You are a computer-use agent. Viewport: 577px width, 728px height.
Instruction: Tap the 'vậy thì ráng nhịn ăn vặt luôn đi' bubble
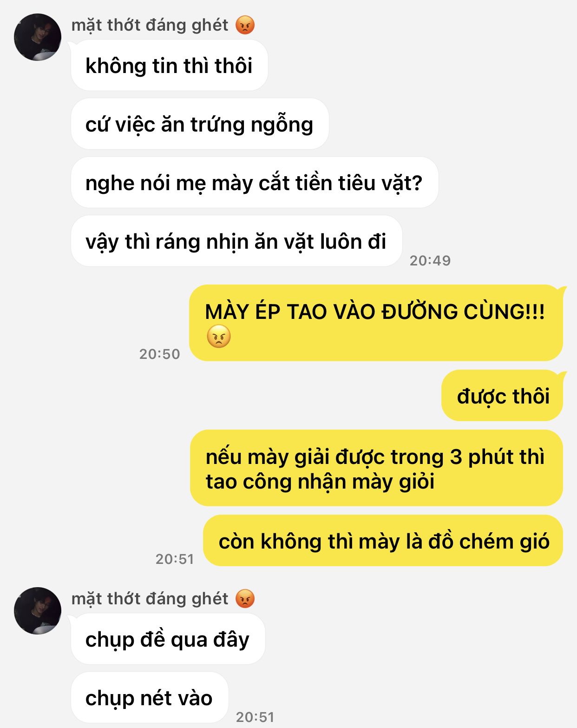point(236,241)
